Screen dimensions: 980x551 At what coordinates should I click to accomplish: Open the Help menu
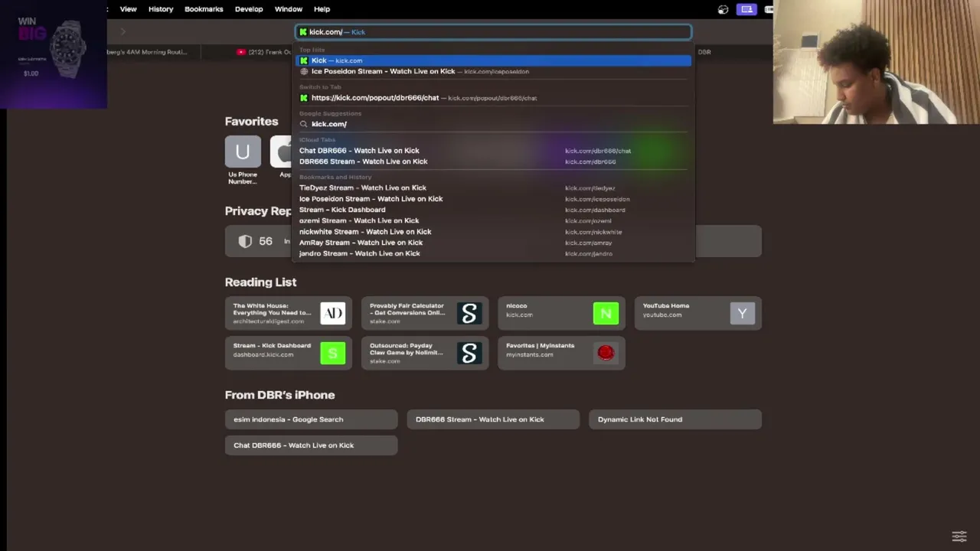tap(322, 9)
